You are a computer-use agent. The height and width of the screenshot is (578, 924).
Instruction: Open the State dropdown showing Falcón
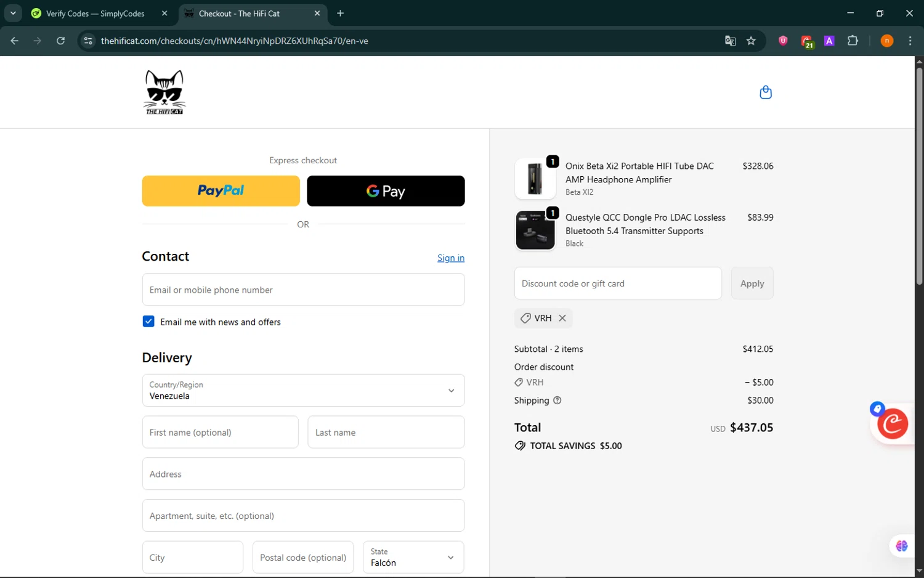pyautogui.click(x=413, y=557)
